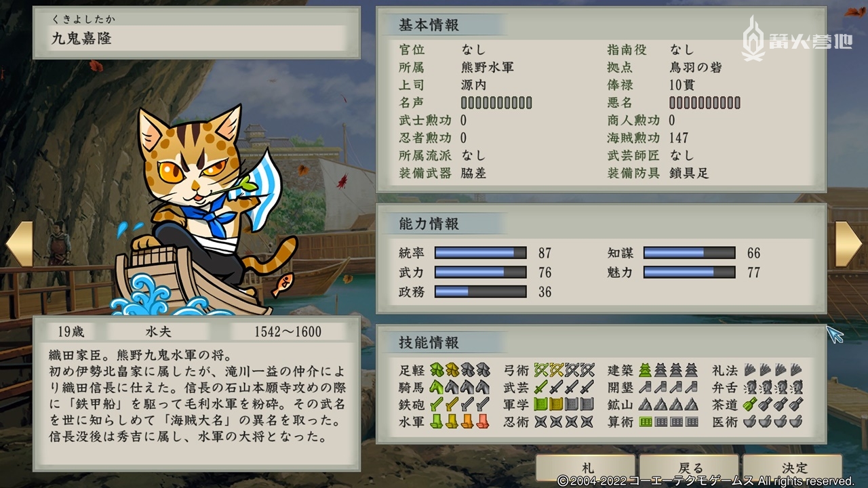Click the 水軍 navy skill boat icons

pos(458,421)
